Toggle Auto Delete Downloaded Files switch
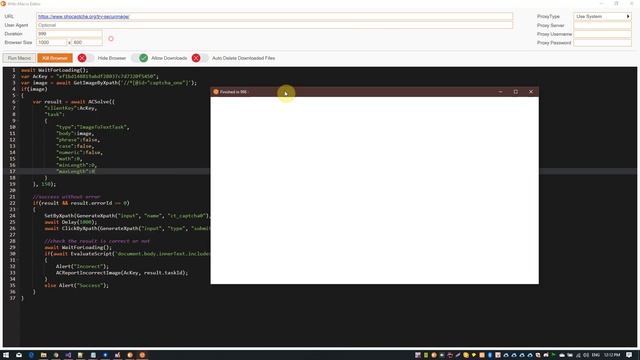 tap(200, 58)
